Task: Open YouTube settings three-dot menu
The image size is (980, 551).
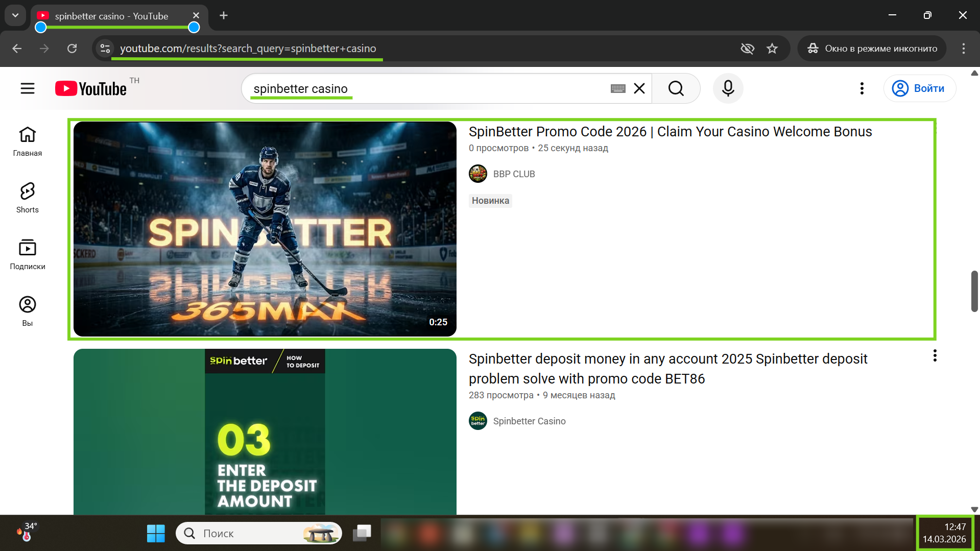Action: 862,88
